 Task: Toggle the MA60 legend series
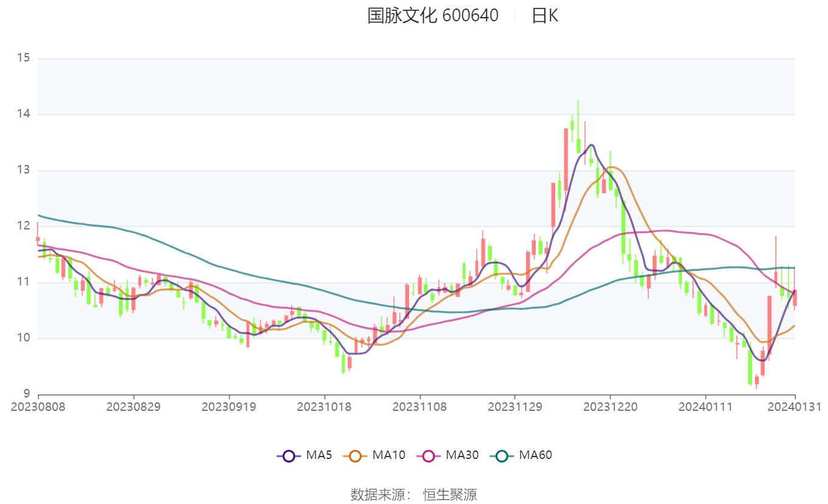521,455
